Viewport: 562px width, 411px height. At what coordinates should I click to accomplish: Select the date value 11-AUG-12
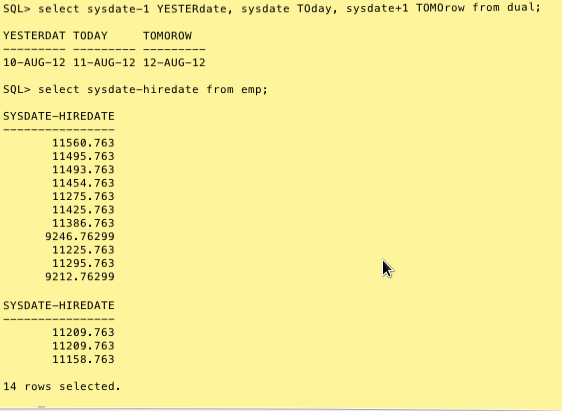tap(104, 62)
